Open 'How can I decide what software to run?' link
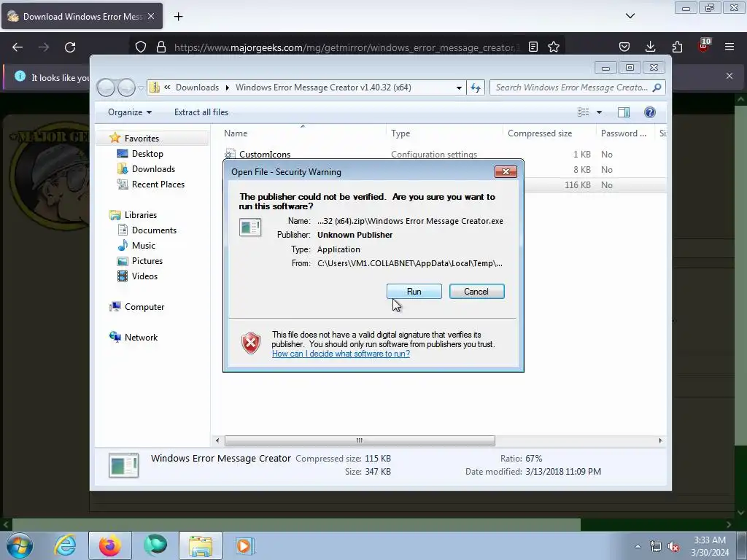This screenshot has width=747, height=560. click(341, 354)
